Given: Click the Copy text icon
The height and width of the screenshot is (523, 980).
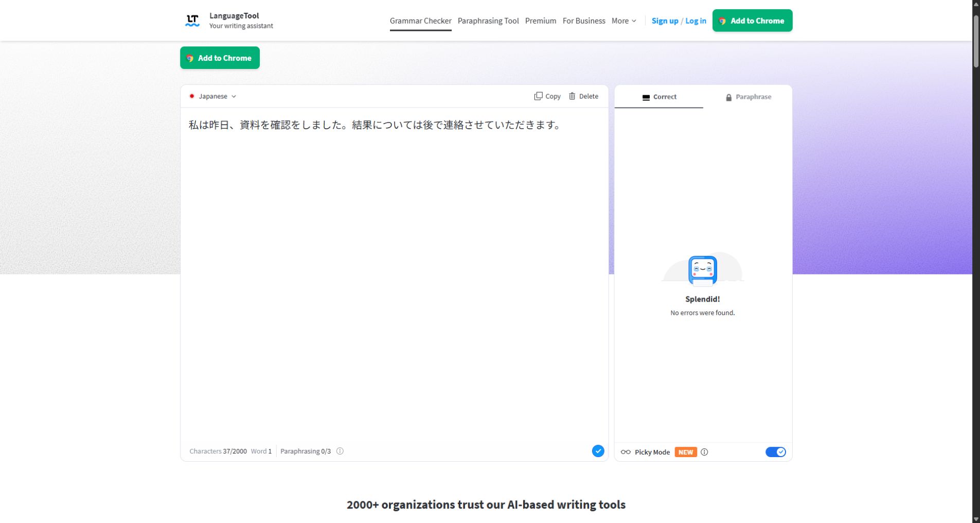Looking at the screenshot, I should 538,96.
